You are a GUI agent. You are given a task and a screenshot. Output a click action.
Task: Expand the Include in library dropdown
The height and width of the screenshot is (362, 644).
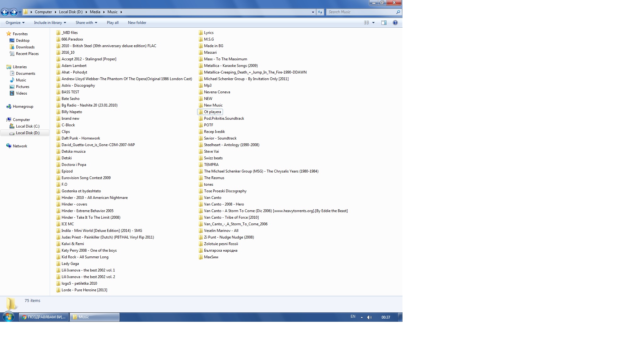(x=50, y=23)
